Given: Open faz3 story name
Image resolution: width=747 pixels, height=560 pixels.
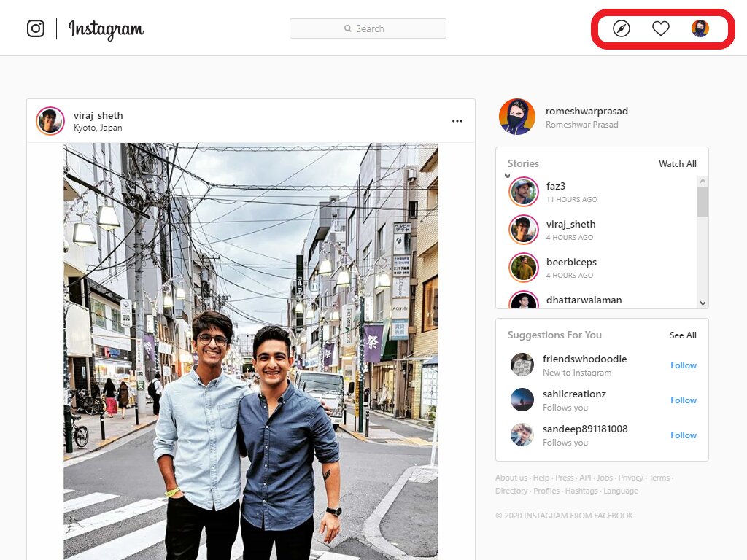Looking at the screenshot, I should pos(555,186).
